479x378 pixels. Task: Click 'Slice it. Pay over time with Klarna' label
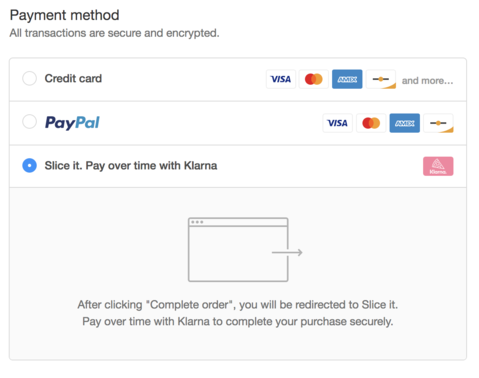coord(131,166)
